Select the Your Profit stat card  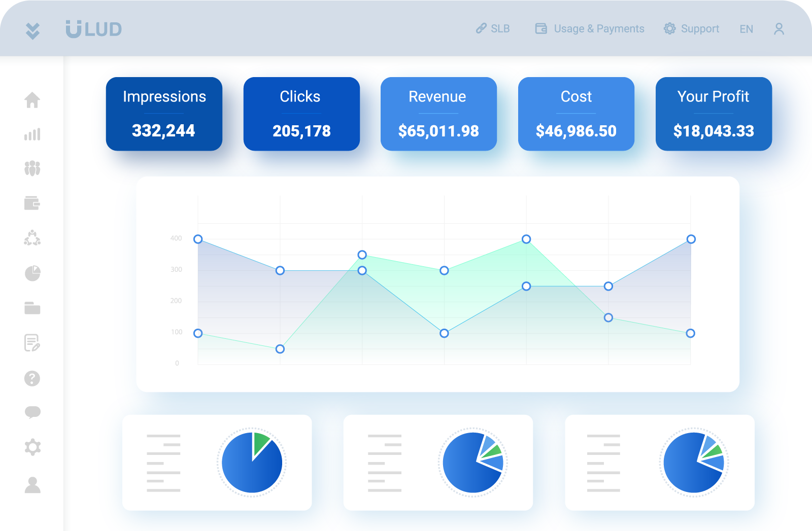714,114
